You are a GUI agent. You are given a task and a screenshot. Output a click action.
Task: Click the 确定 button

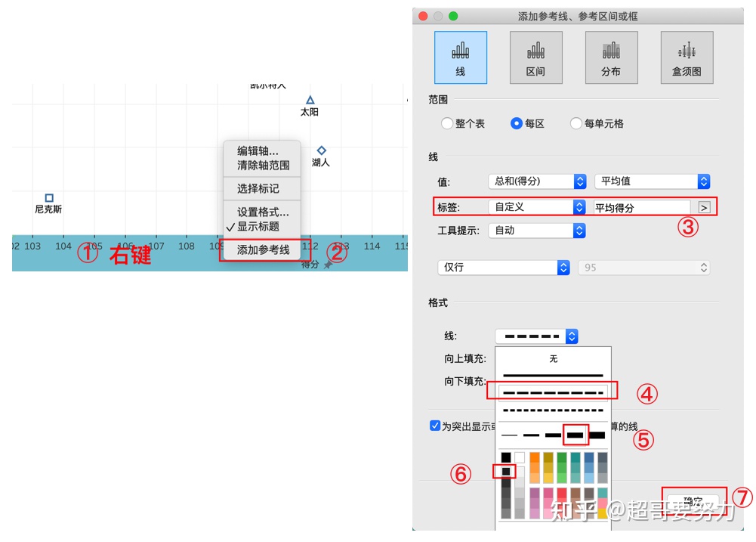(x=693, y=501)
